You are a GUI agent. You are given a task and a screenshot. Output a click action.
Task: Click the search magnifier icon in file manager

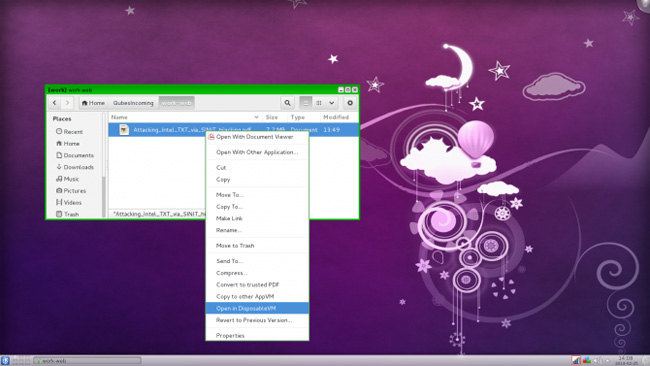coord(287,103)
